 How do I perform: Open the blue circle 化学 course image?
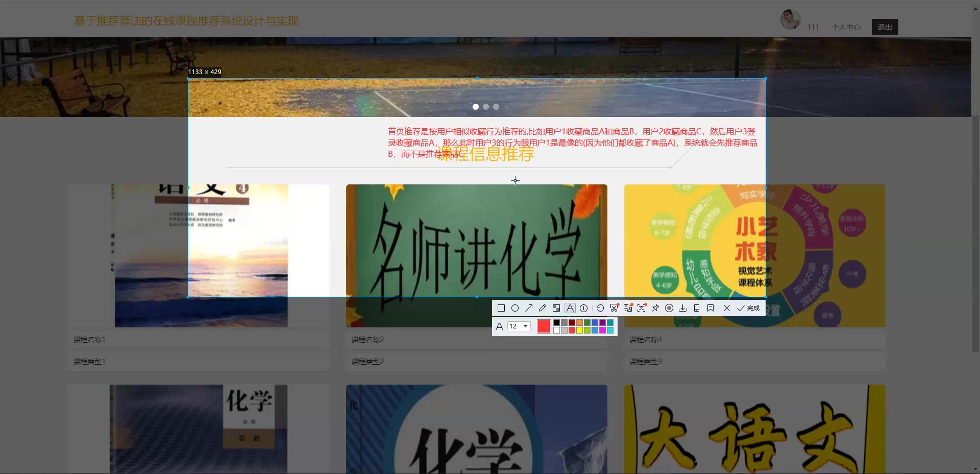coord(477,429)
